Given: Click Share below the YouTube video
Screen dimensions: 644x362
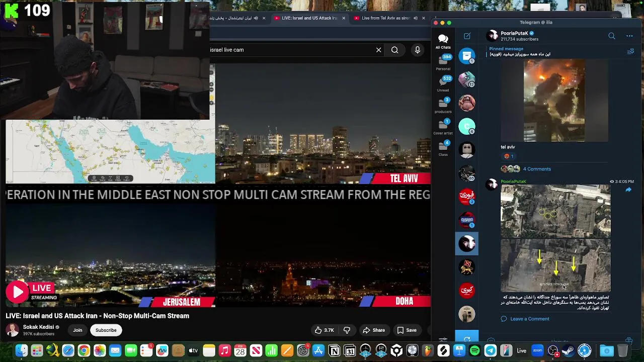Looking at the screenshot, I should (x=374, y=330).
